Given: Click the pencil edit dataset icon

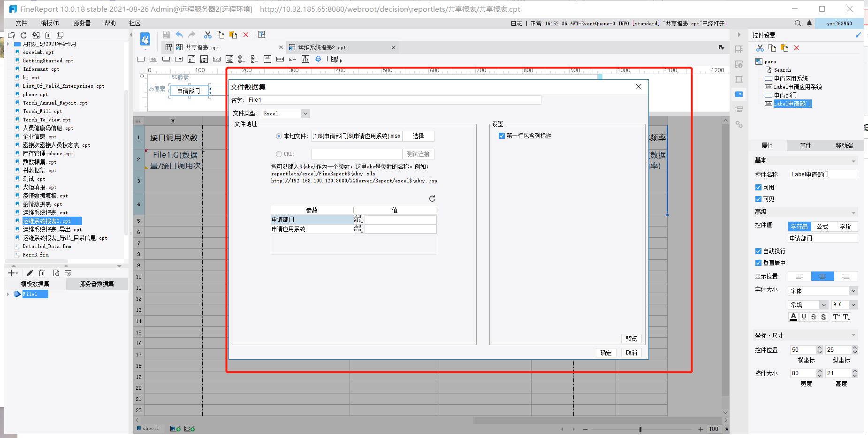Looking at the screenshot, I should pos(30,273).
